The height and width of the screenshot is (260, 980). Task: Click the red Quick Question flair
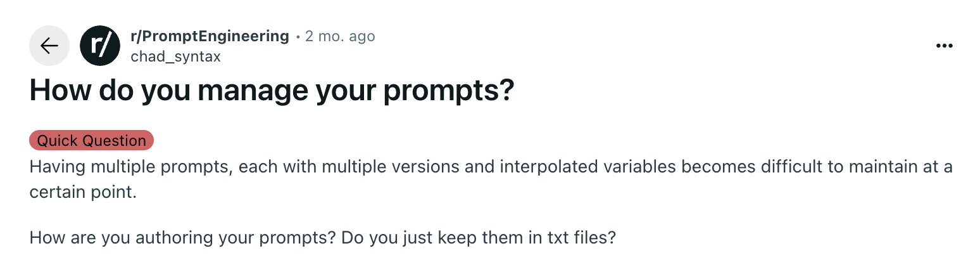point(92,141)
